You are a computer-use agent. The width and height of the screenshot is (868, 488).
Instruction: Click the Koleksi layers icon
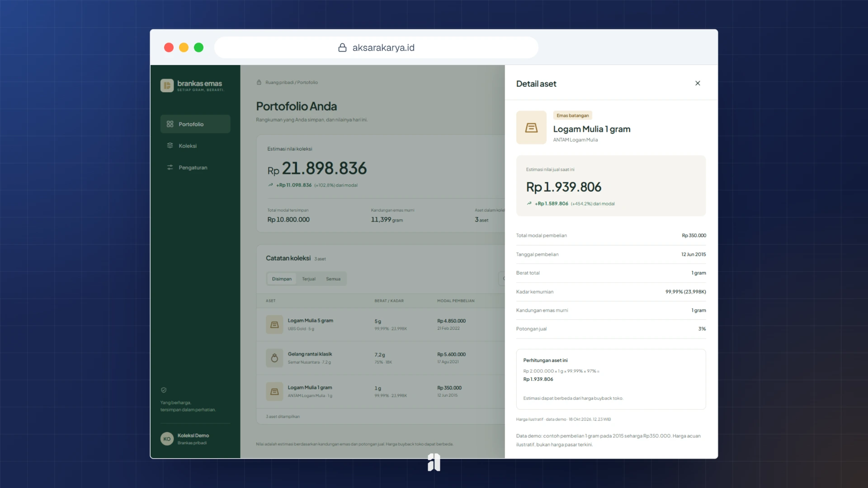click(x=170, y=145)
